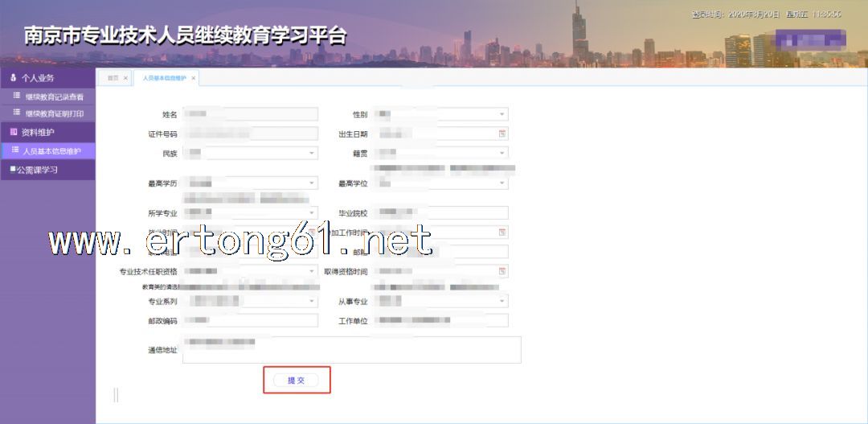
Task: Expand the 籍贯 dropdown arrow
Action: point(502,153)
